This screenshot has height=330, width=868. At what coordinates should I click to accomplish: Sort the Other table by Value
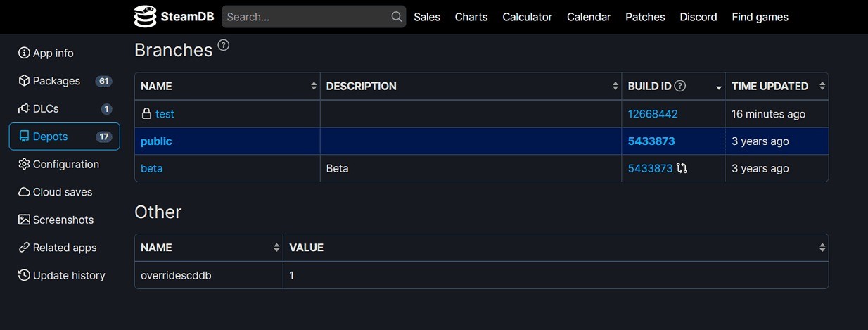tap(822, 248)
